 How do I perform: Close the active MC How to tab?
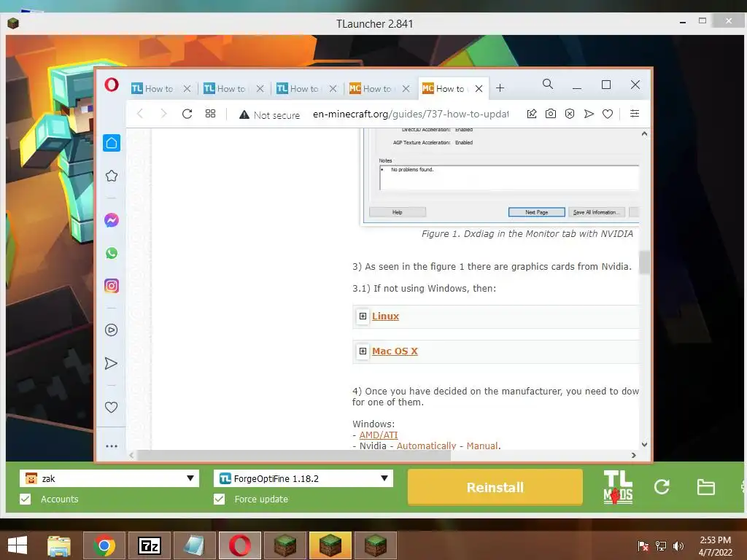[479, 88]
